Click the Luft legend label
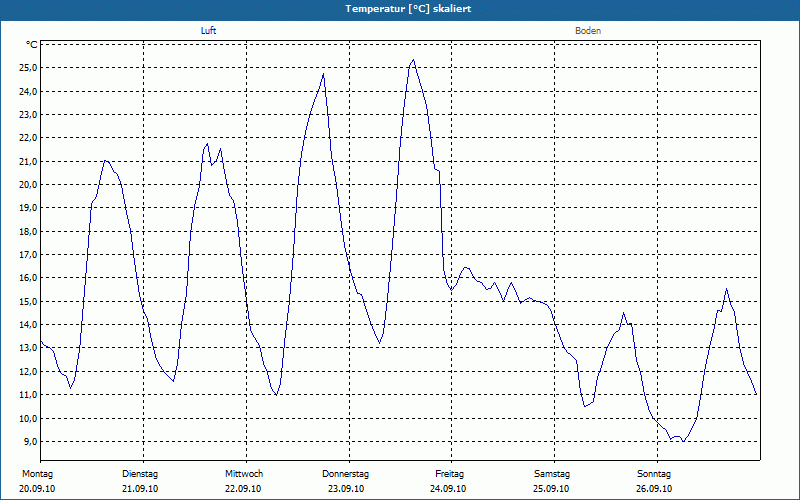The height and width of the screenshot is (500, 800). 208,31
